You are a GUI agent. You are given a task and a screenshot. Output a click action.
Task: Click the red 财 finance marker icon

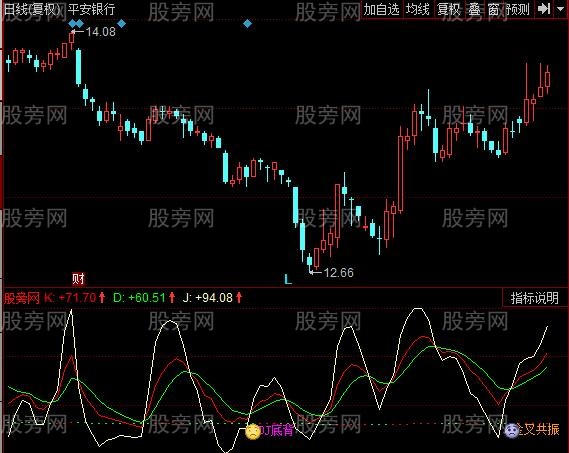point(78,279)
